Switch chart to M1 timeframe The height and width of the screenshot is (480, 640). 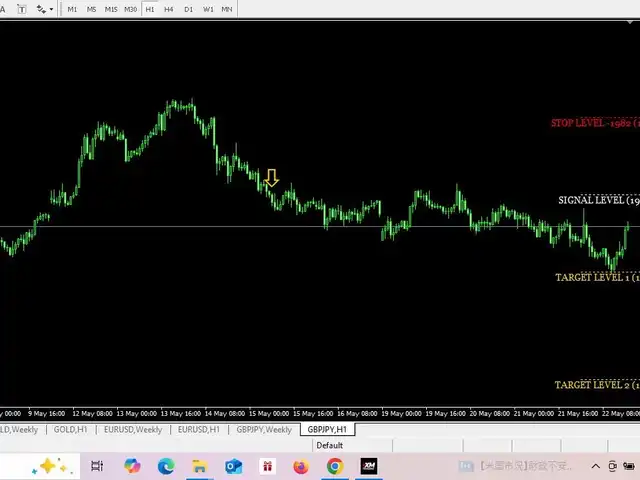pyautogui.click(x=73, y=9)
